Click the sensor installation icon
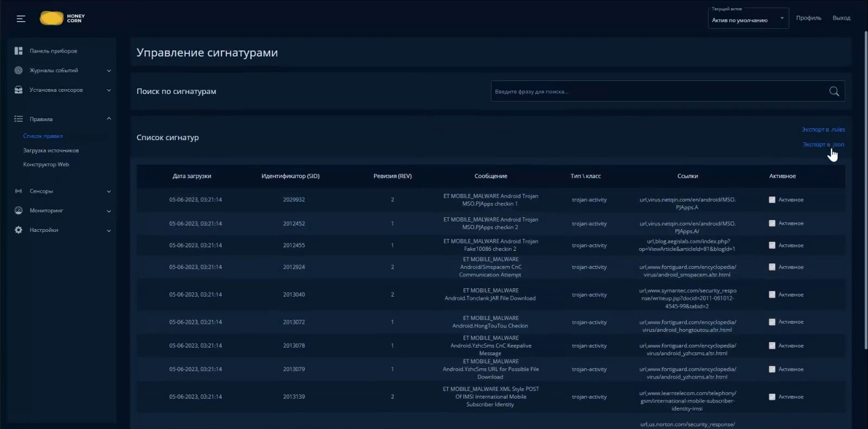The image size is (868, 429). tap(18, 90)
